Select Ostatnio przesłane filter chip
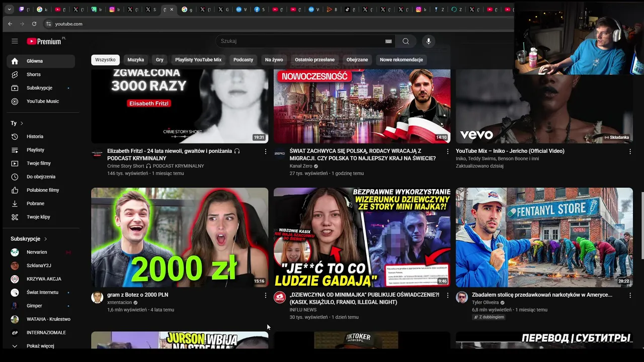The height and width of the screenshot is (362, 644). point(315,60)
